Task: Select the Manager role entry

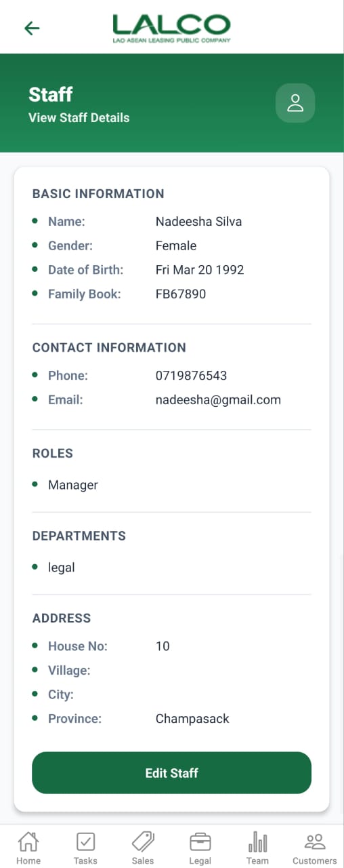Action: coord(73,485)
